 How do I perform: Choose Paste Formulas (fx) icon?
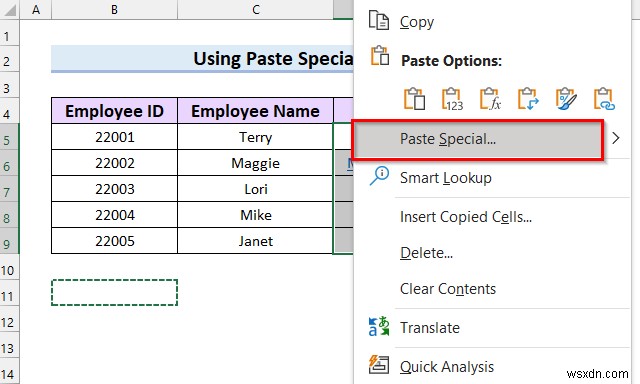tap(490, 99)
